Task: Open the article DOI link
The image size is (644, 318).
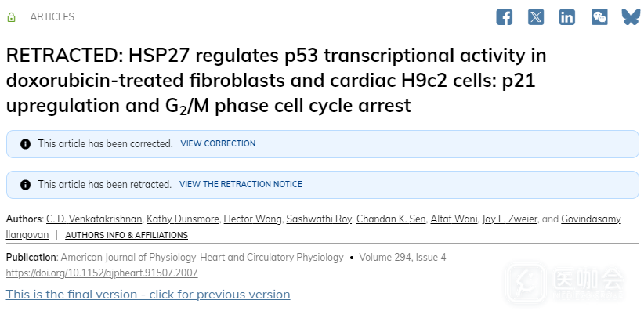Action: click(x=102, y=273)
